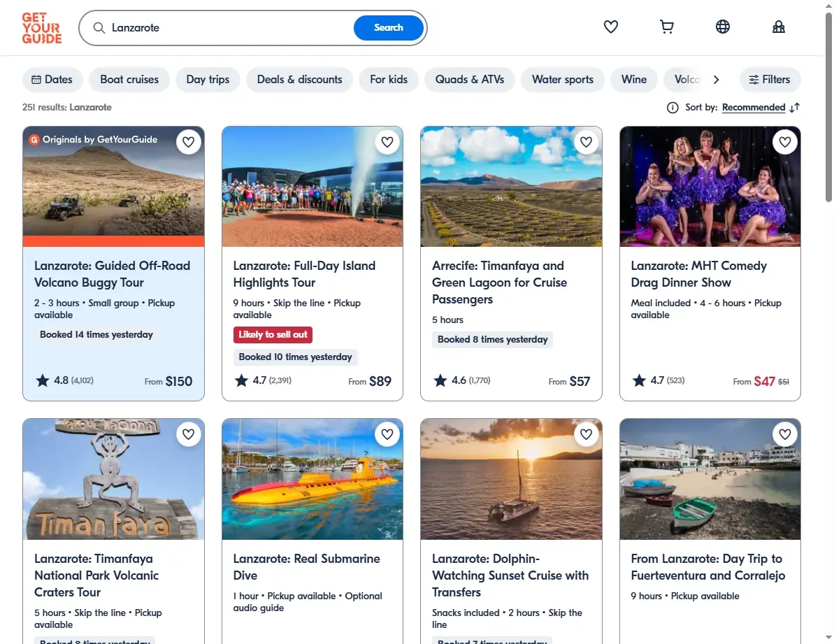This screenshot has height=644, width=834.
Task: Click star rating icon on Drag Dinner Show card
Action: [640, 380]
